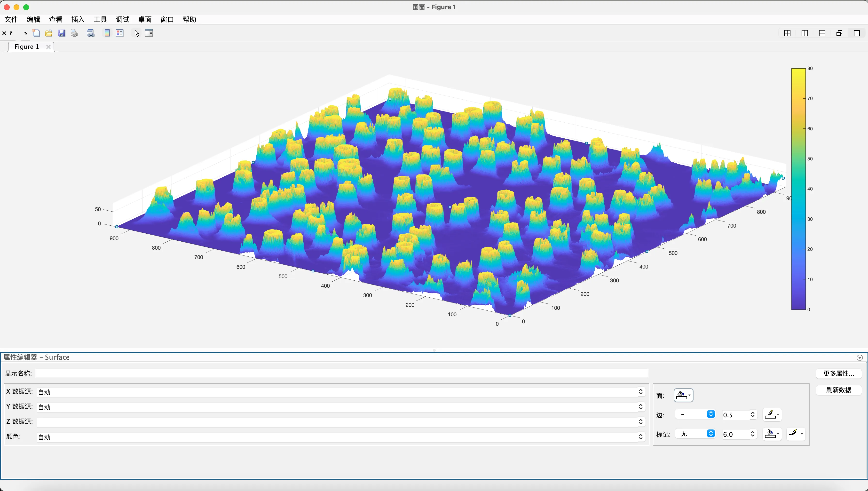868x491 pixels.
Task: Open the 面 face color fill picker
Action: [683, 395]
